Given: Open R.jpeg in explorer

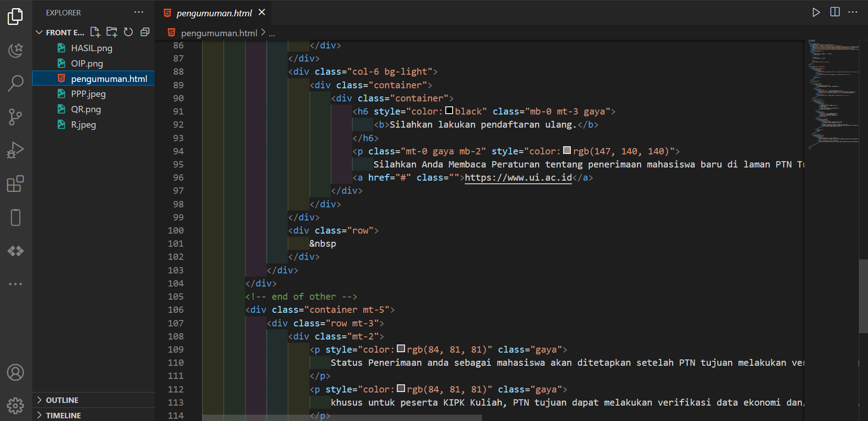Looking at the screenshot, I should tap(83, 124).
